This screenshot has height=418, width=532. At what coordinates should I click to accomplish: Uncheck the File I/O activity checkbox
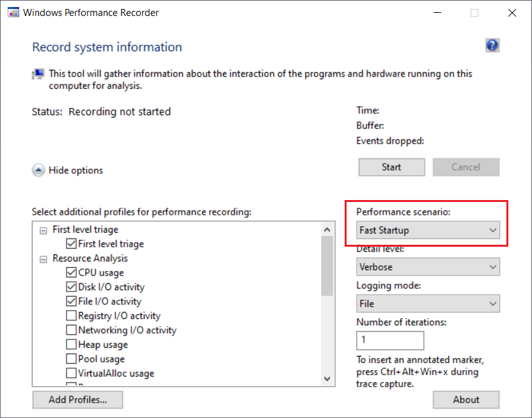click(71, 301)
